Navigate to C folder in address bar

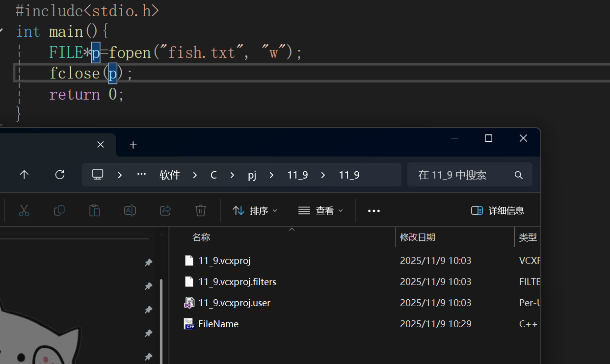(213, 175)
